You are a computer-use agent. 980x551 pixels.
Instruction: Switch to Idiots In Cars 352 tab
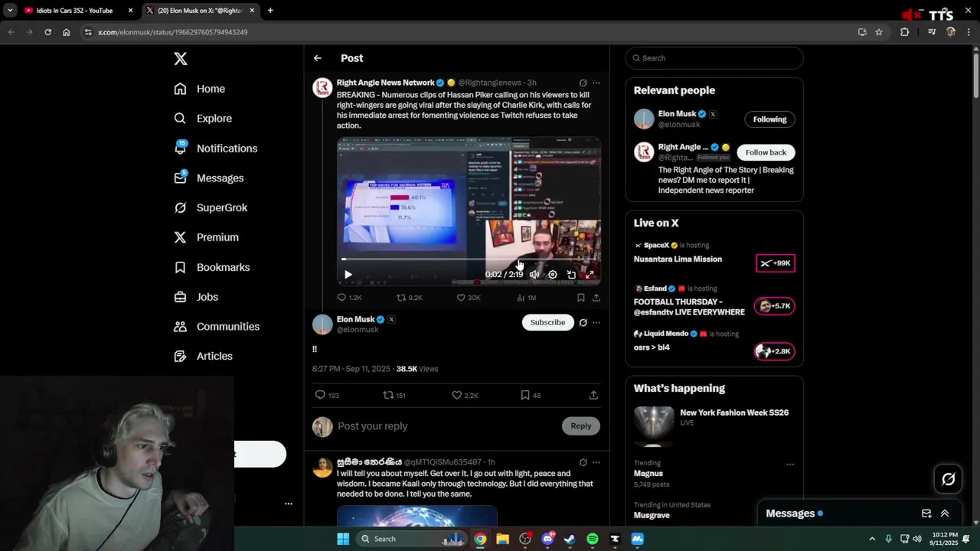coord(79,11)
